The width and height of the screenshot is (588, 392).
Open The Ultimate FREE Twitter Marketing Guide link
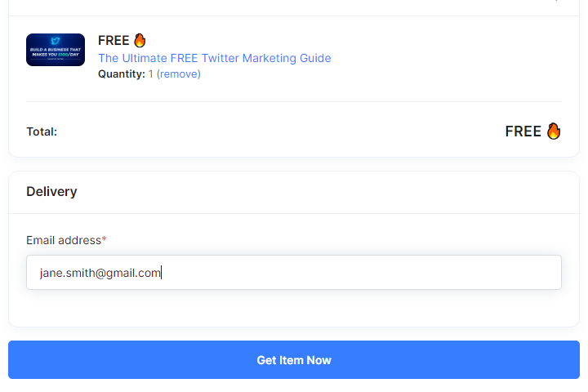pos(215,58)
